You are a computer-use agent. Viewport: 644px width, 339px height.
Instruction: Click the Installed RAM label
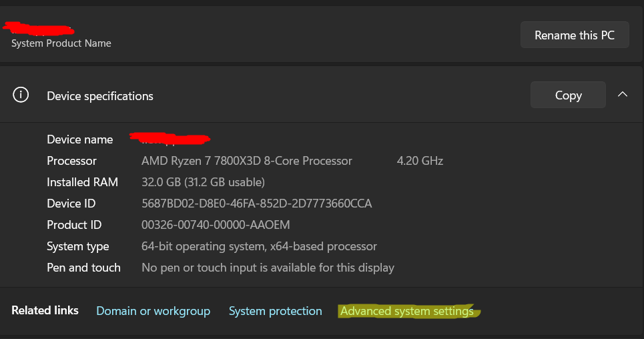[82, 182]
